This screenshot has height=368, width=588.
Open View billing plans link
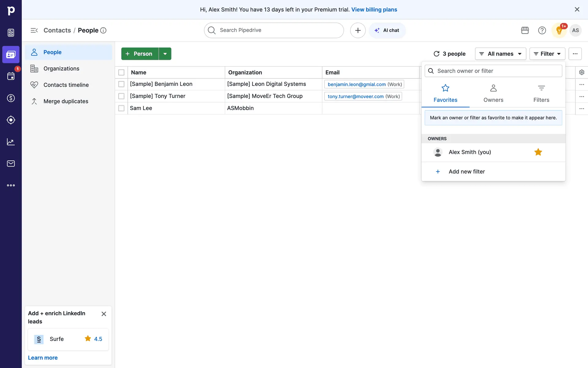[374, 10]
